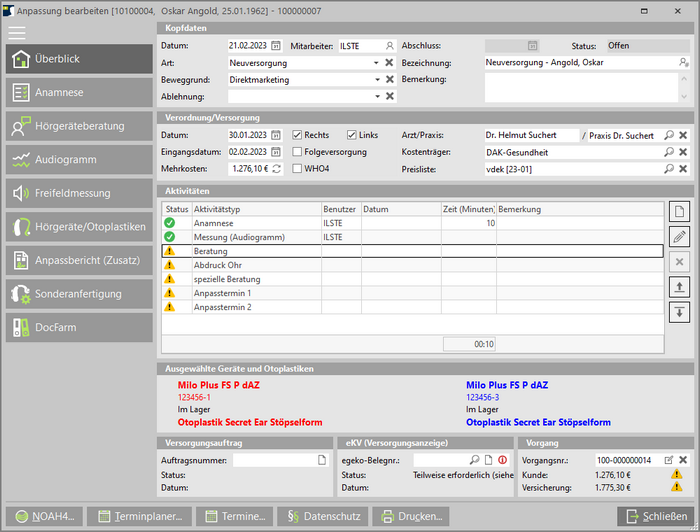The width and height of the screenshot is (700, 532).
Task: Enable the Folgeversorgung checkbox
Action: 297,152
